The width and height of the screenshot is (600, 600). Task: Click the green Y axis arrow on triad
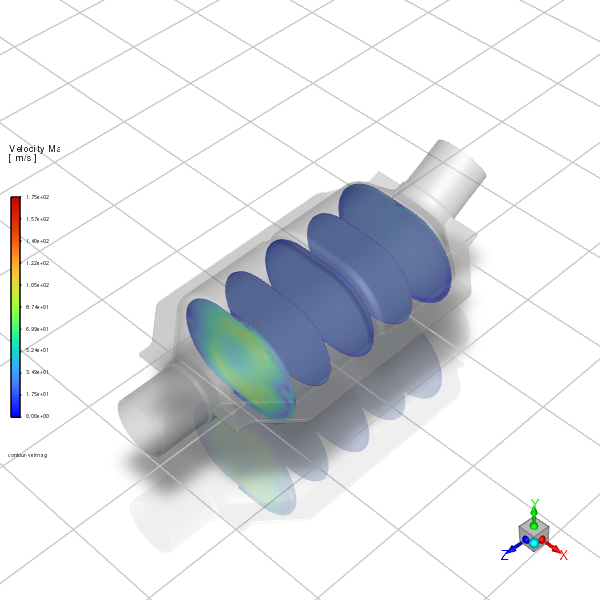coord(535,511)
